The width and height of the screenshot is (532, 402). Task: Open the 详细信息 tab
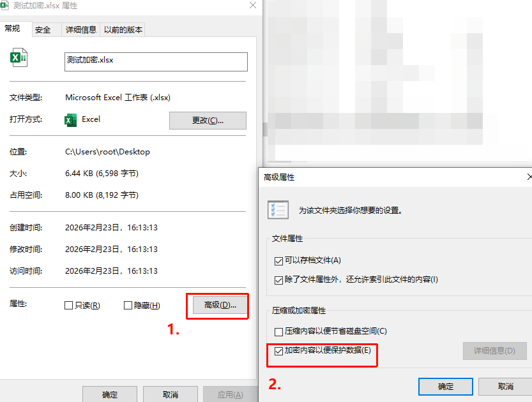click(81, 30)
